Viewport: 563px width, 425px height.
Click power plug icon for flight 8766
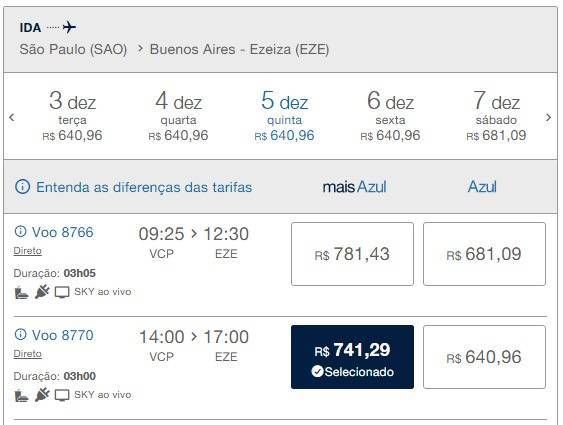[42, 291]
